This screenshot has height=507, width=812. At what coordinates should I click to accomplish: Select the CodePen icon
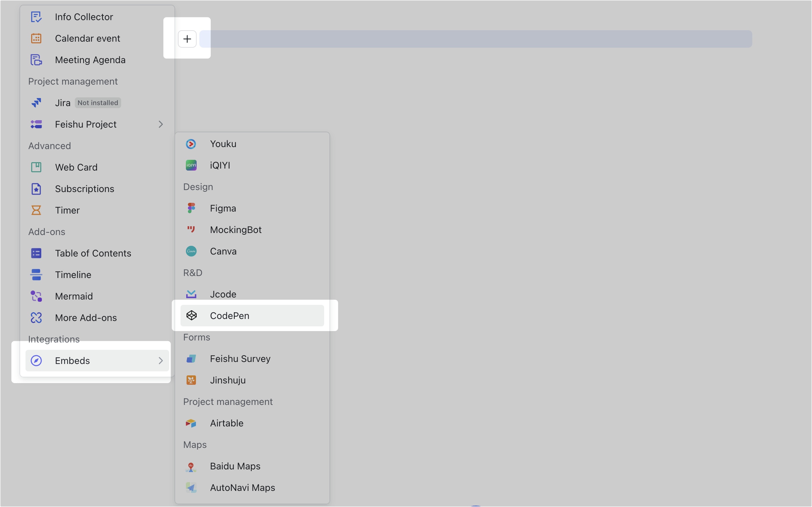click(192, 315)
